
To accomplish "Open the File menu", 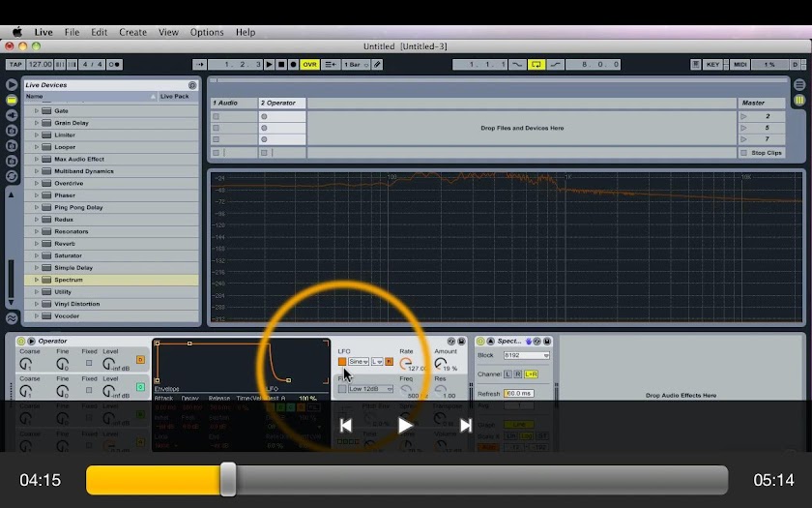I will (x=72, y=32).
